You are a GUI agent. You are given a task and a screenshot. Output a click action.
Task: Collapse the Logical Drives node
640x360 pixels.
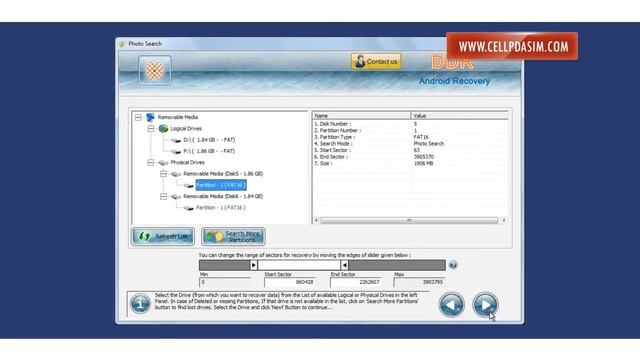[151, 129]
